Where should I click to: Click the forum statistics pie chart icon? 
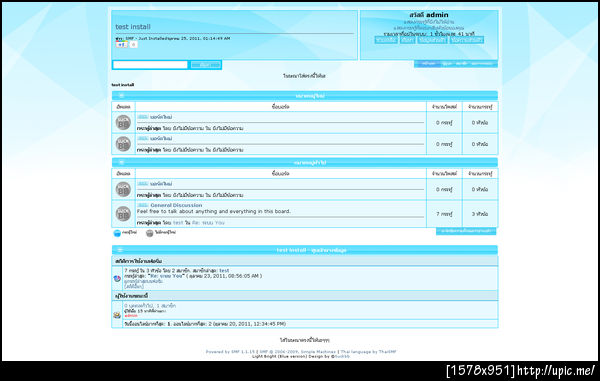[117, 278]
